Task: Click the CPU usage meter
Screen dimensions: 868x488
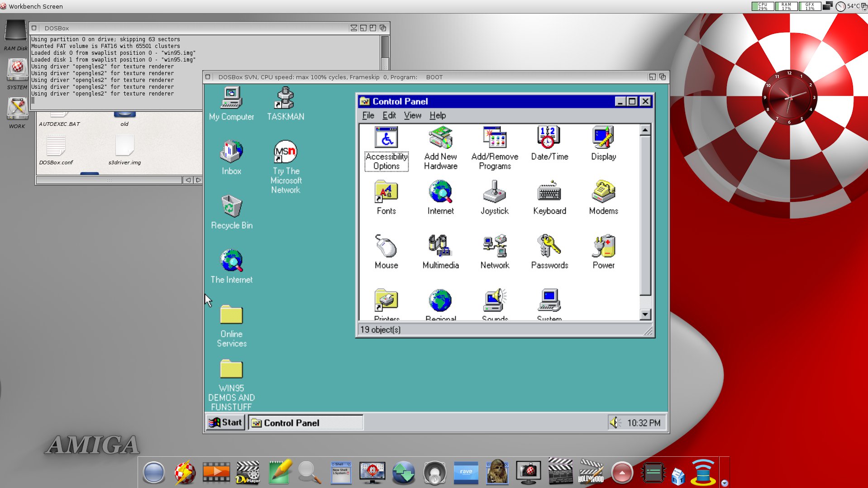Action: (762, 6)
